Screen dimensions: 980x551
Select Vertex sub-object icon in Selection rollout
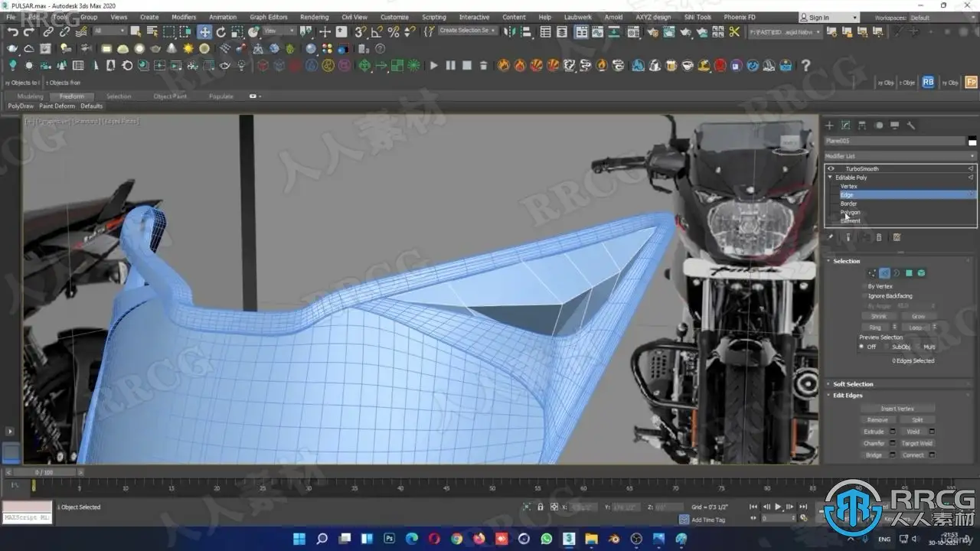[x=872, y=273]
